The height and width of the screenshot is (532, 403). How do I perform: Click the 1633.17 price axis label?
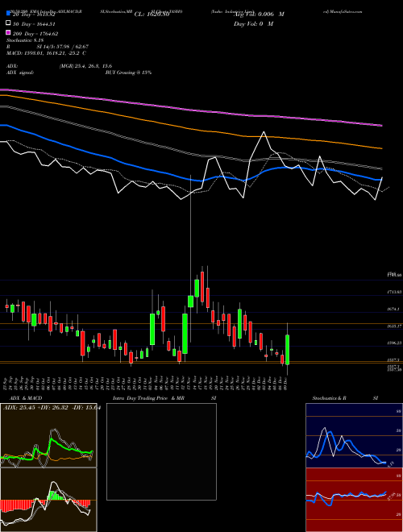click(394, 326)
